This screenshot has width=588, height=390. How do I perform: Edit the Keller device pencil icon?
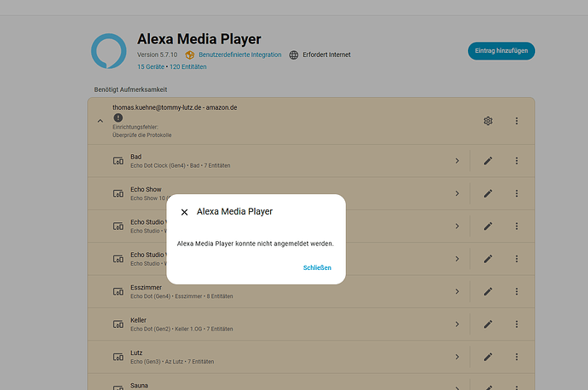pos(488,324)
